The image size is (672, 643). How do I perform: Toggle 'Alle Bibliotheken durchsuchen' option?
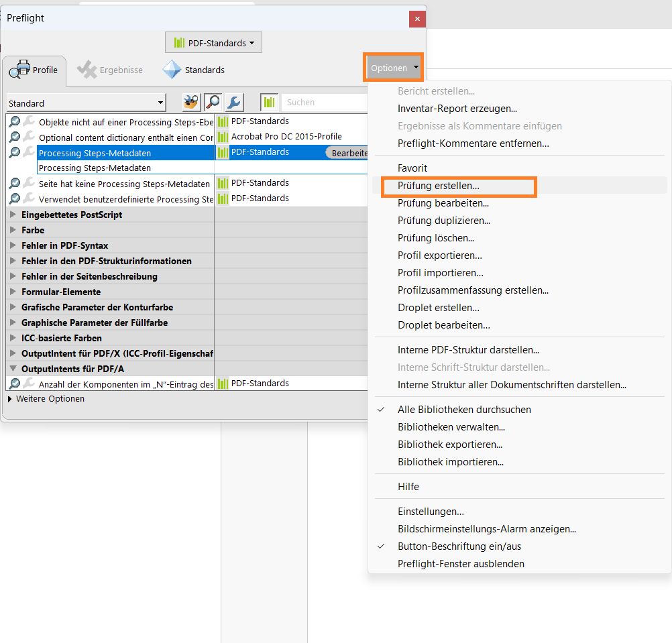pos(464,410)
